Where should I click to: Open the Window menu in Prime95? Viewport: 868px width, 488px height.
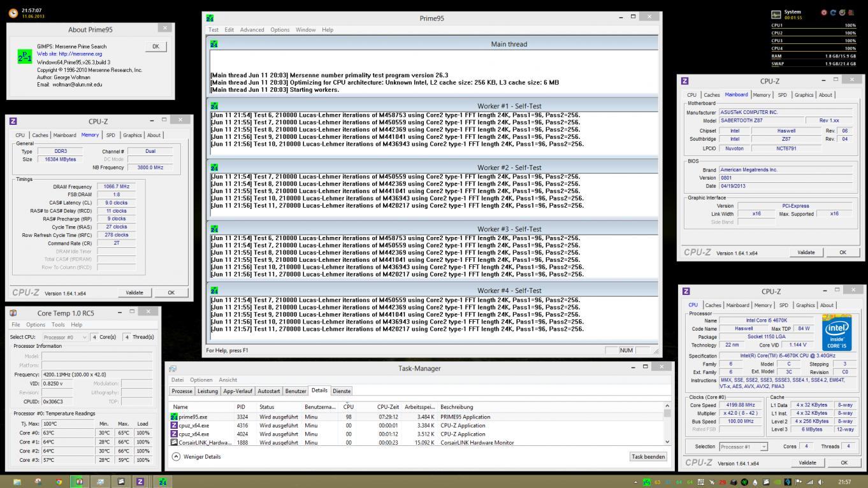[305, 30]
